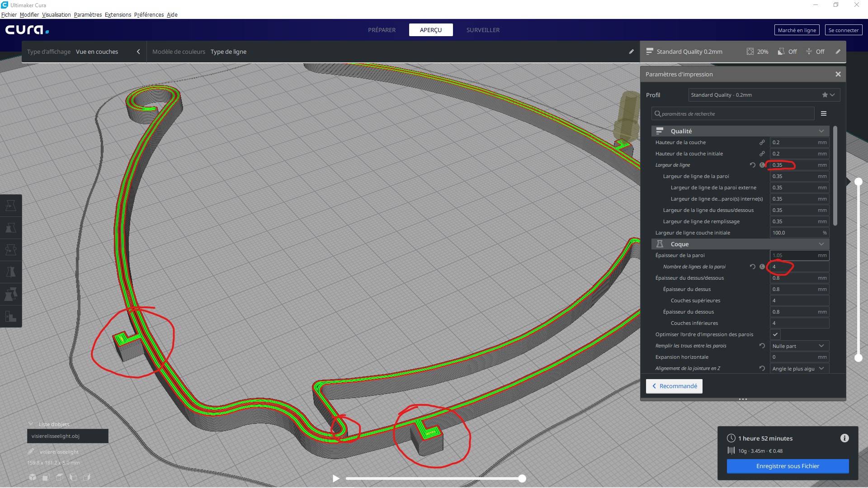The width and height of the screenshot is (868, 488).
Task: Open the settings visibility hamburger menu
Action: click(824, 113)
